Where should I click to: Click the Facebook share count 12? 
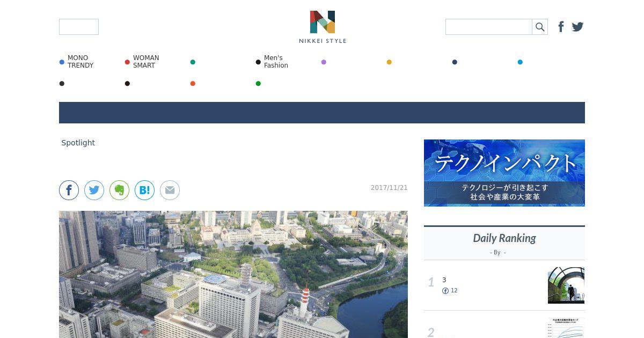pyautogui.click(x=454, y=291)
